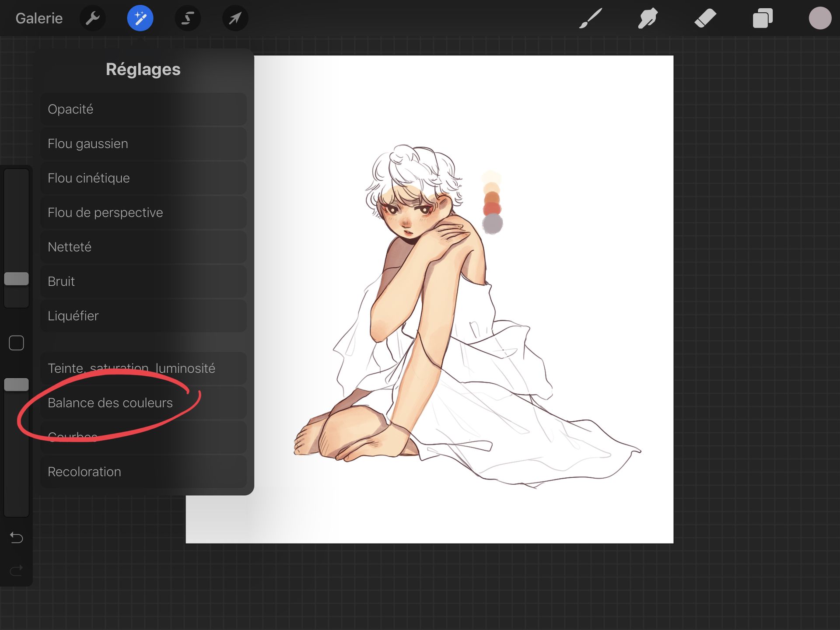This screenshot has width=840, height=630.
Task: Open the Actions wrench menu
Action: click(93, 18)
